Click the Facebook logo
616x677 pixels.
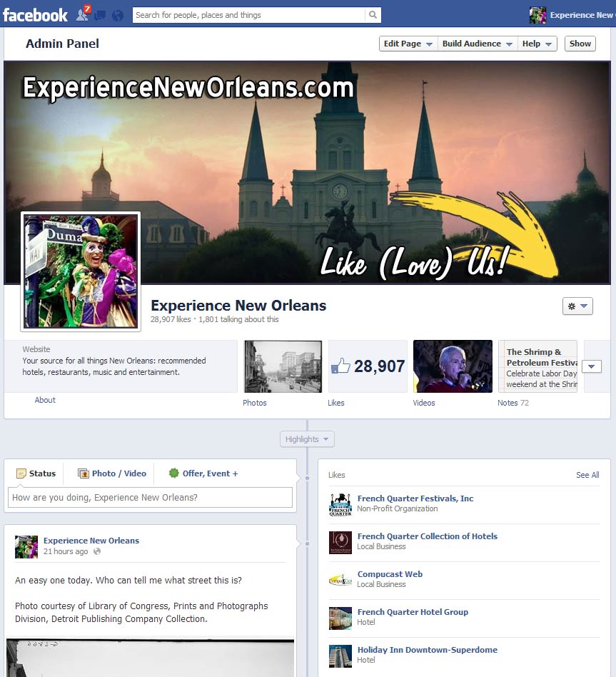click(35, 15)
